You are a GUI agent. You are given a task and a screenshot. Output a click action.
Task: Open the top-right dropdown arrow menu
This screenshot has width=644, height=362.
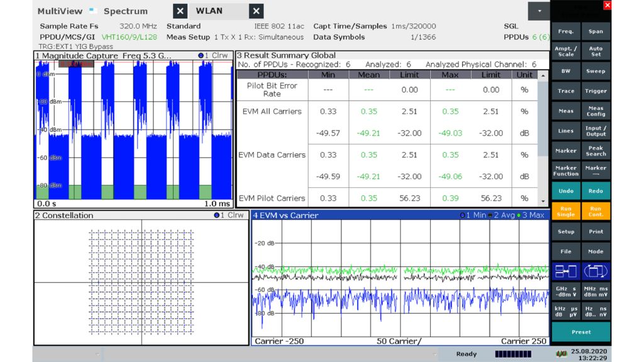(x=538, y=11)
